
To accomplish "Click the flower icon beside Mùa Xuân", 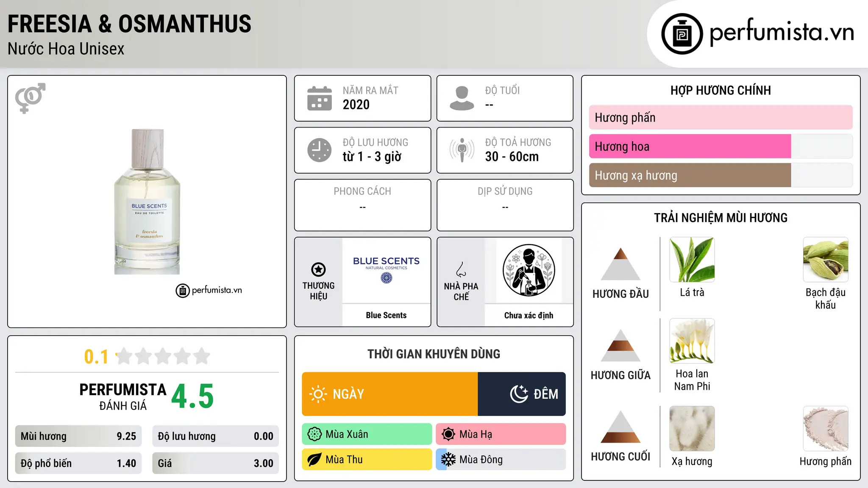I will click(x=314, y=434).
